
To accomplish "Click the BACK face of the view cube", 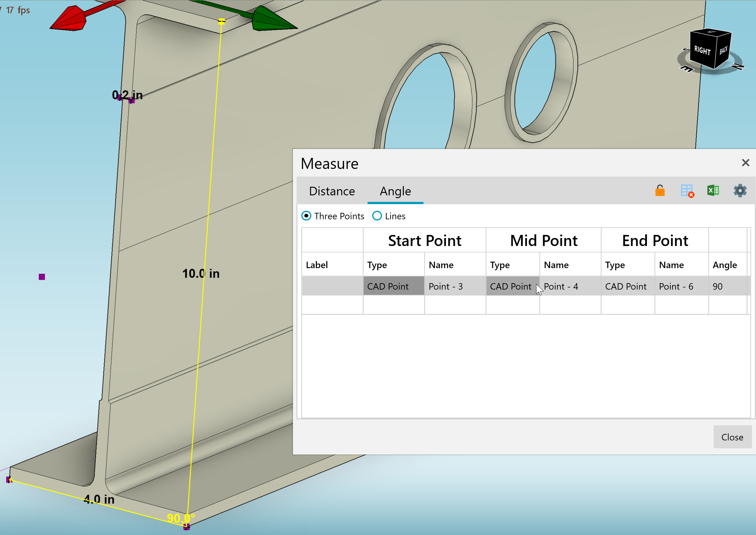I will click(723, 50).
